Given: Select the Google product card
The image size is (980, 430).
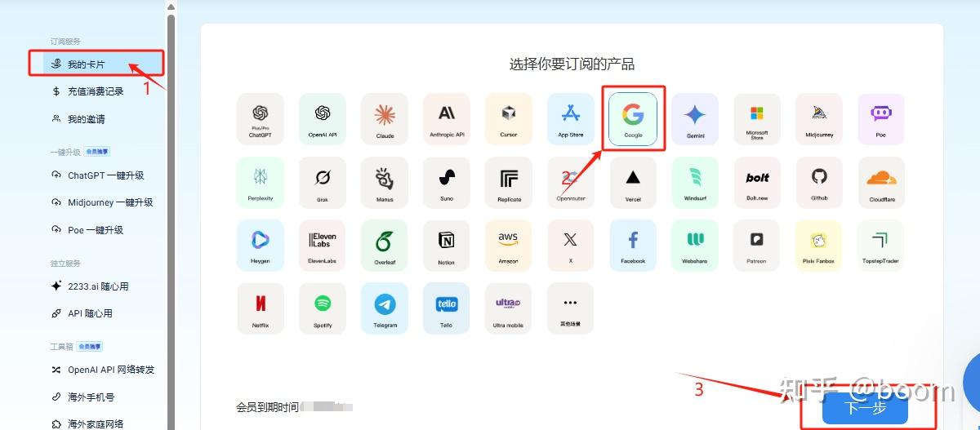Looking at the screenshot, I should tap(633, 119).
